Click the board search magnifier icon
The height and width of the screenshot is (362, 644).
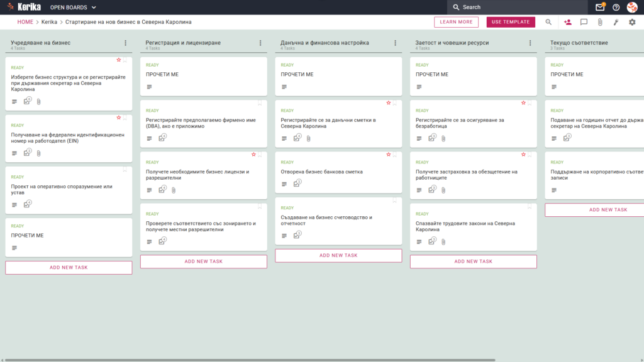click(x=548, y=22)
